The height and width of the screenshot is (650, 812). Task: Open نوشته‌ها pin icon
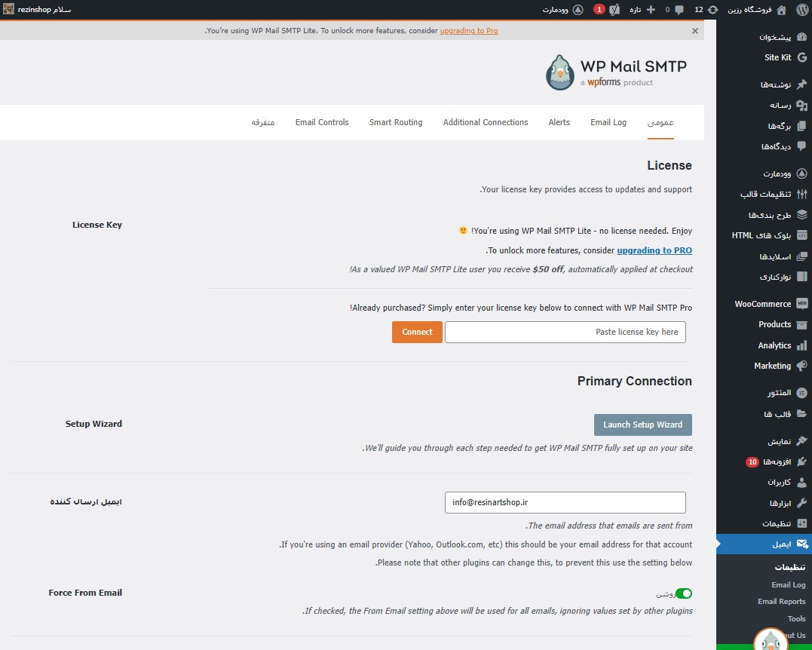(x=801, y=84)
